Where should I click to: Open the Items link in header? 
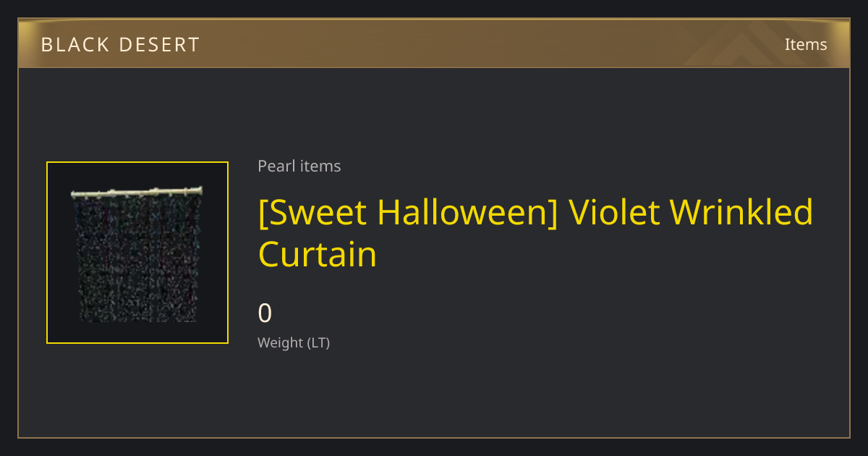806,44
